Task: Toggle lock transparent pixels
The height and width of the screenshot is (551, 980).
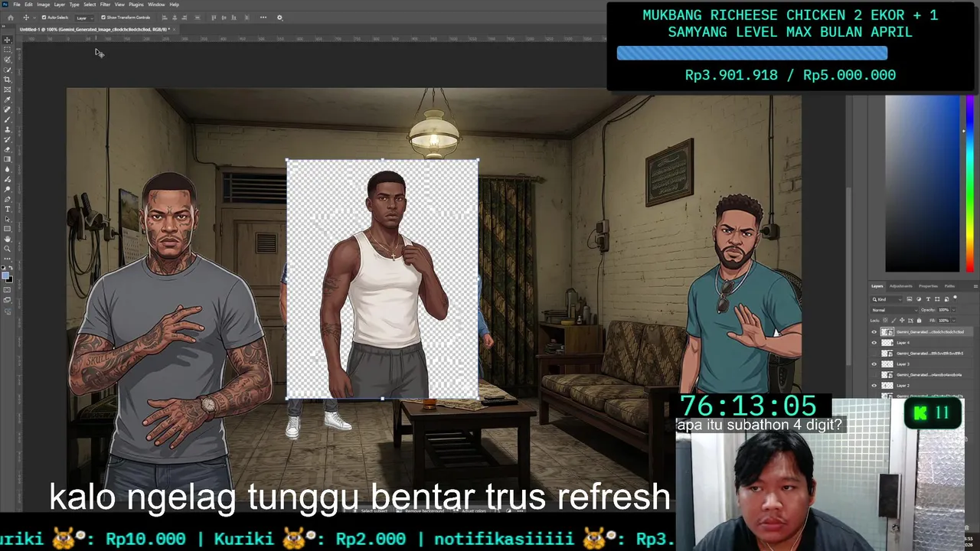Action: 885,321
